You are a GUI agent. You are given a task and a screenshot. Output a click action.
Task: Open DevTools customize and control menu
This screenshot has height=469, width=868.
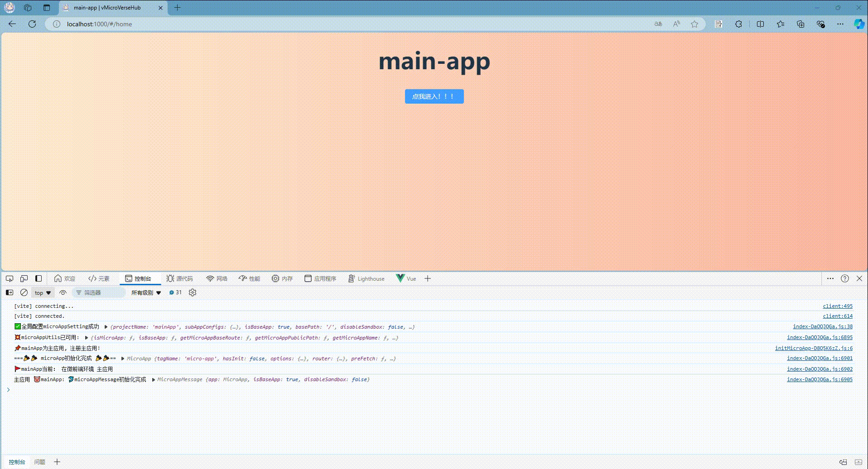click(x=830, y=278)
